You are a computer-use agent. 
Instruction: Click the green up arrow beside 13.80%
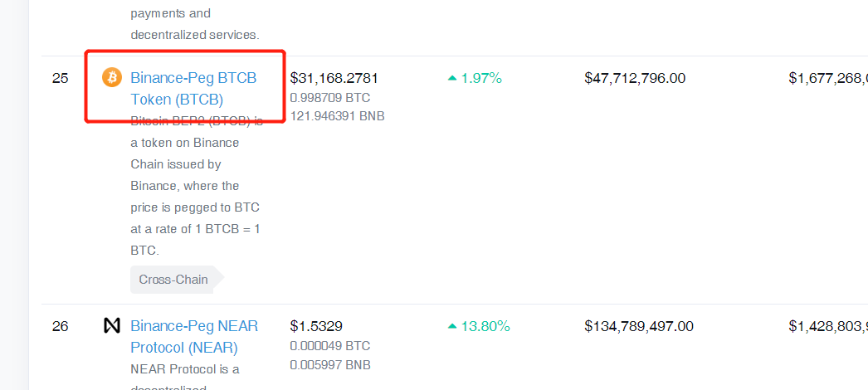click(452, 327)
